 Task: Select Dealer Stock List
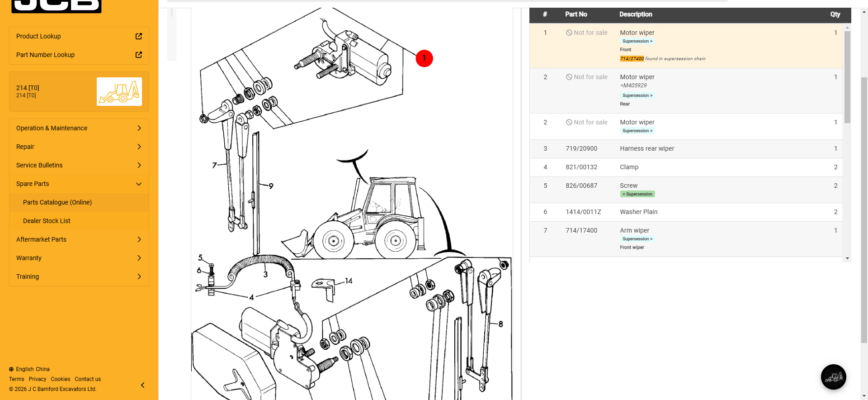[x=47, y=221]
